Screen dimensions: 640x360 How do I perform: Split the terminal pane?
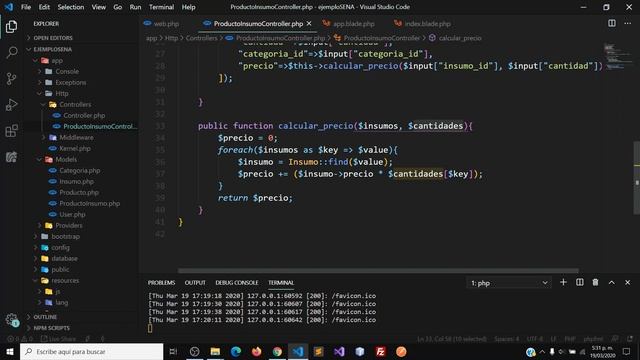(x=580, y=282)
